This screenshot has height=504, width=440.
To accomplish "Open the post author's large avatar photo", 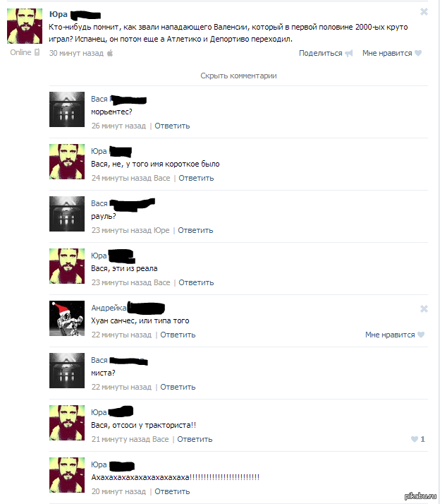I will pos(25,26).
